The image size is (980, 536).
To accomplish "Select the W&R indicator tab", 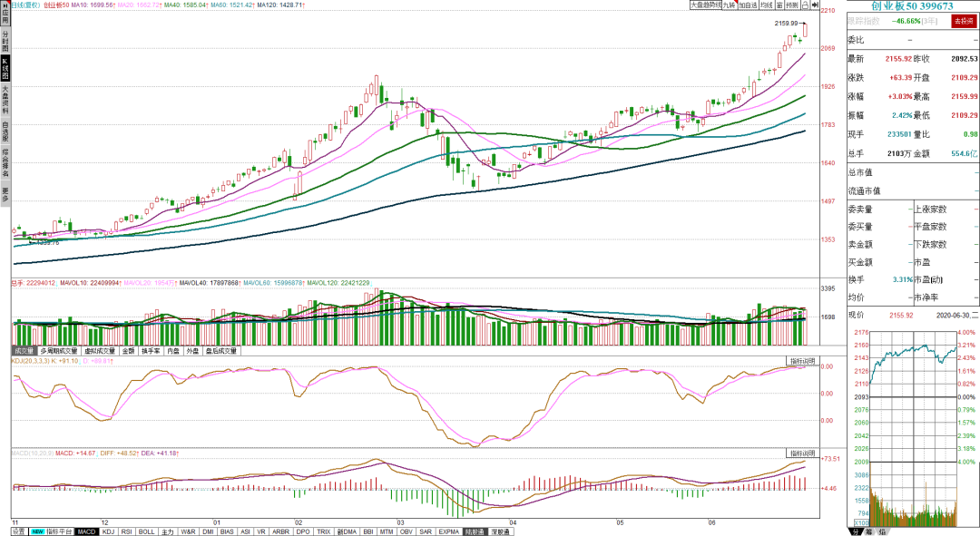I will (x=188, y=531).
